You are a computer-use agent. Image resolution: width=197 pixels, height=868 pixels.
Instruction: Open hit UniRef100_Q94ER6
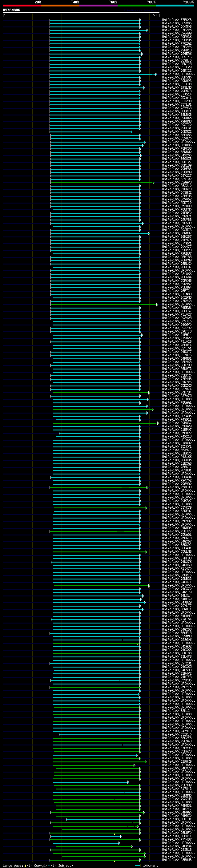click(x=176, y=54)
